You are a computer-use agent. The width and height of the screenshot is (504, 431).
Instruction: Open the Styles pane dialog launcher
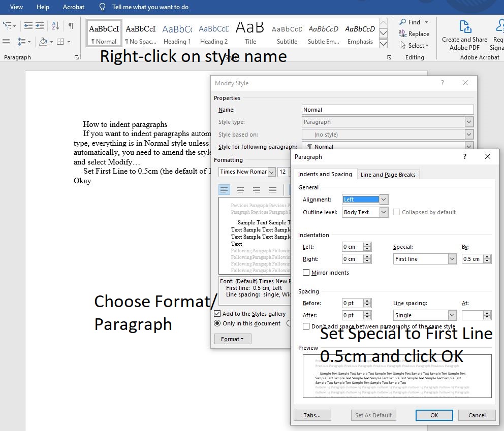389,57
